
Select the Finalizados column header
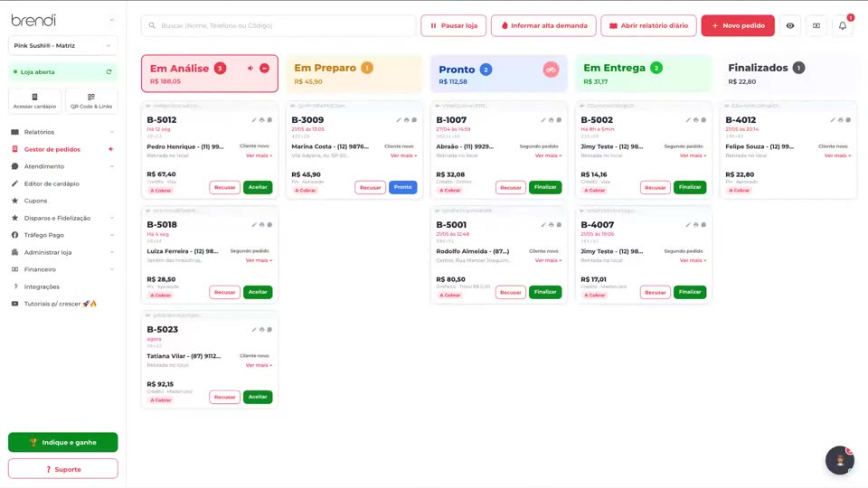click(788, 73)
